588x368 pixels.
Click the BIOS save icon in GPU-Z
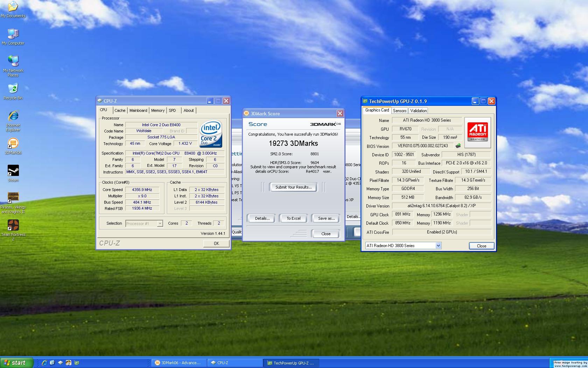click(458, 146)
